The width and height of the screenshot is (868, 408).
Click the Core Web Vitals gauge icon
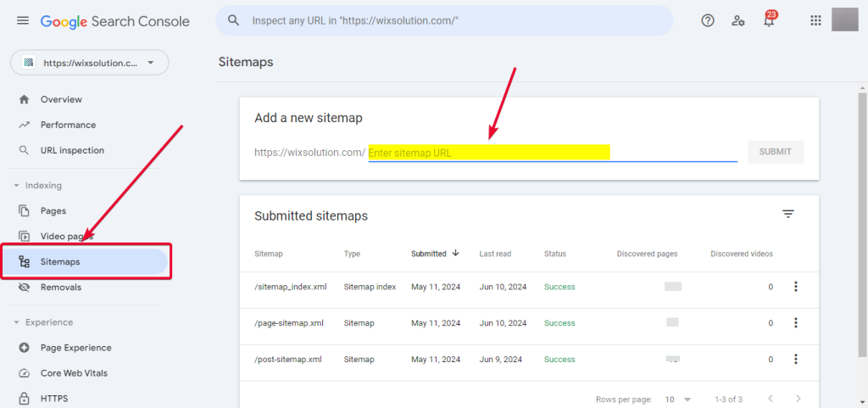click(24, 373)
